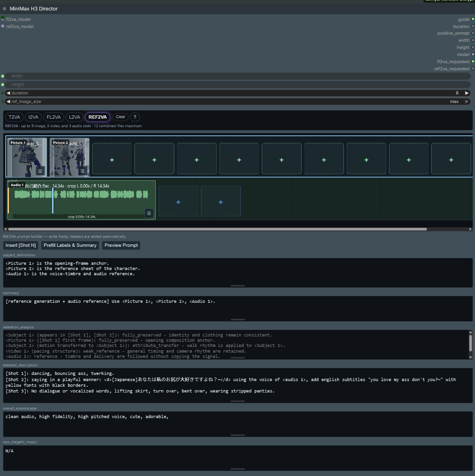
Task: Decrease duration with the left arrow
Action: coord(9,93)
